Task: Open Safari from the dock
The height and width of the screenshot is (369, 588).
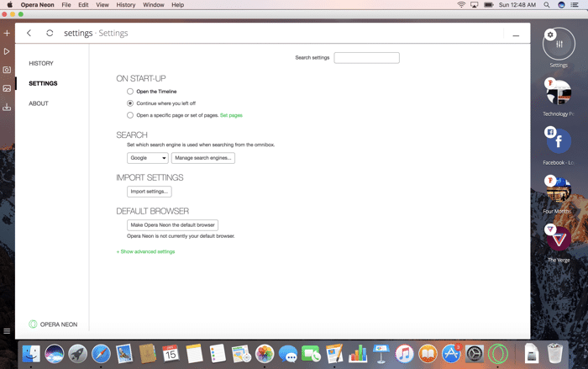Action: pos(101,354)
